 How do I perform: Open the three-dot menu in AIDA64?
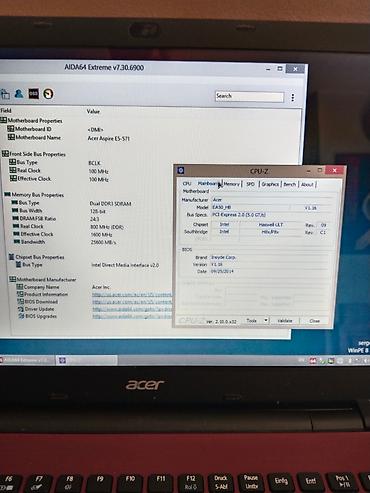point(293,97)
